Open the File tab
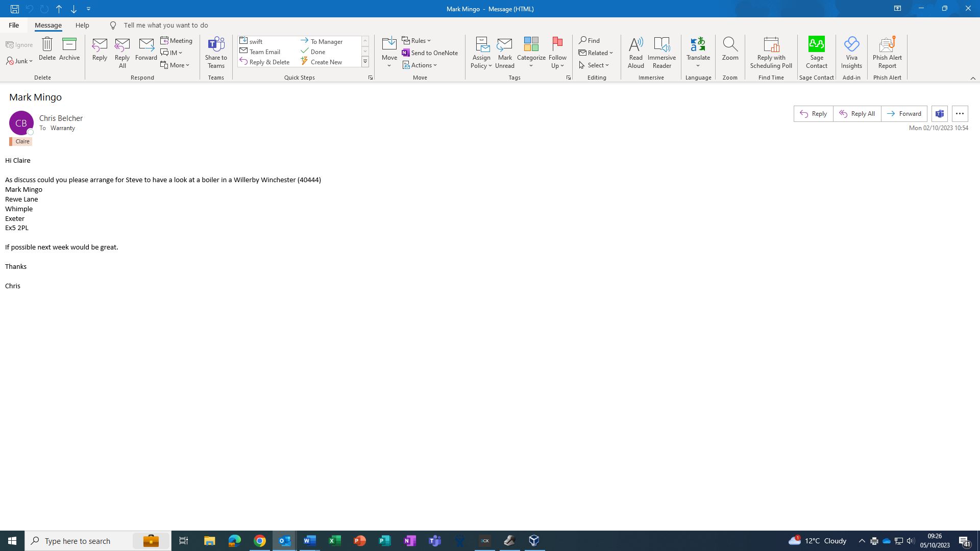Viewport: 980px width, 551px height. click(x=14, y=25)
